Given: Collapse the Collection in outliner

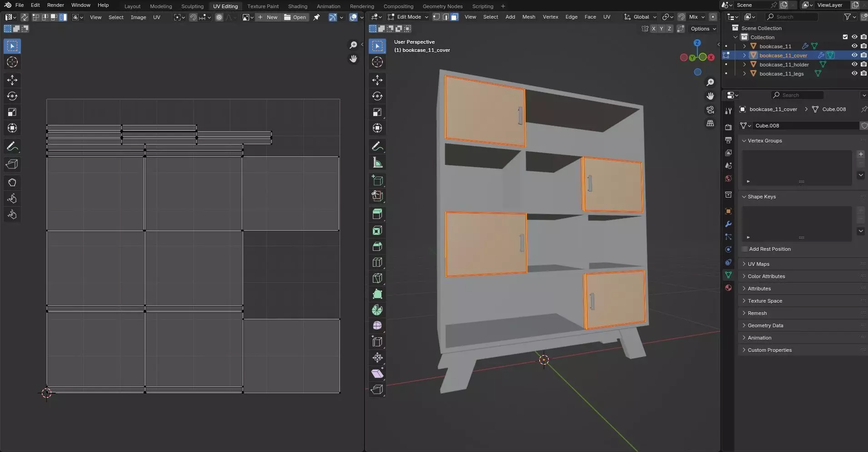Looking at the screenshot, I should click(736, 37).
